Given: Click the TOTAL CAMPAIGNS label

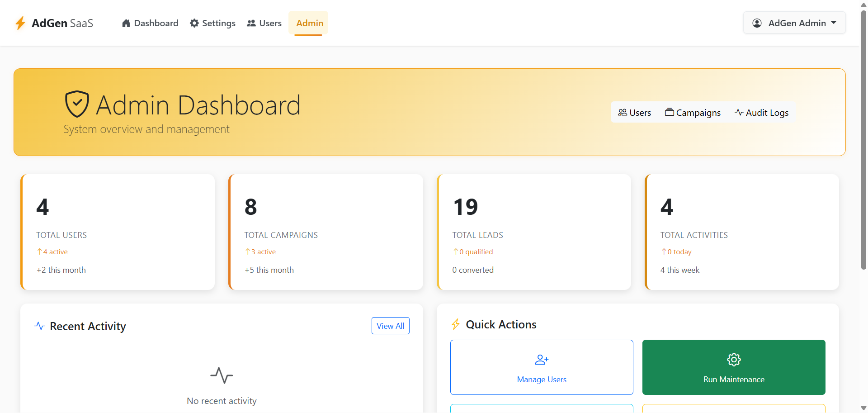Looking at the screenshot, I should coord(281,235).
